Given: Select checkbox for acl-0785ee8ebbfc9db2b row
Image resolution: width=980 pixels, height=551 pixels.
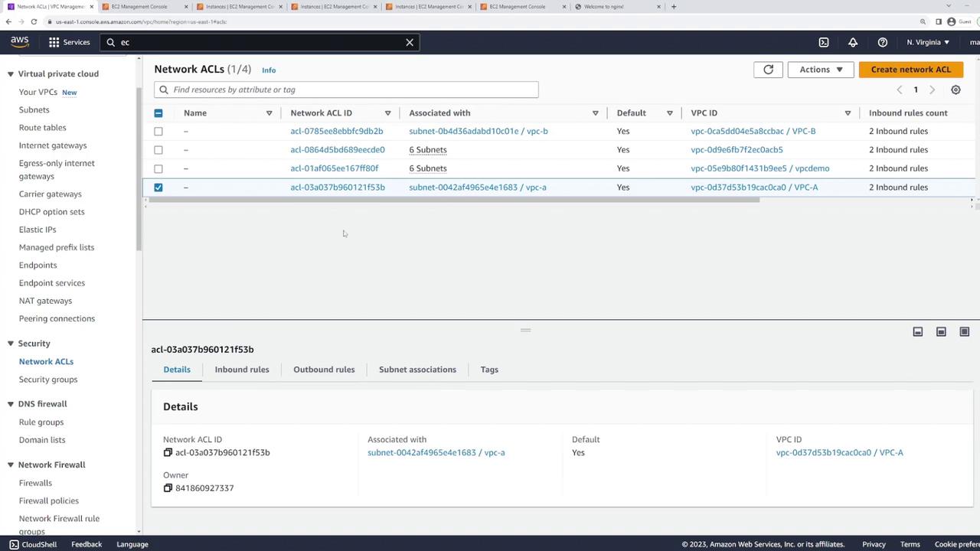Looking at the screenshot, I should tap(158, 132).
